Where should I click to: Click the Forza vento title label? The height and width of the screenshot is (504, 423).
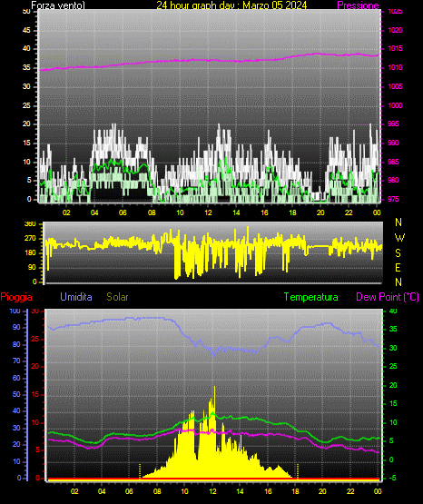pos(58,5)
